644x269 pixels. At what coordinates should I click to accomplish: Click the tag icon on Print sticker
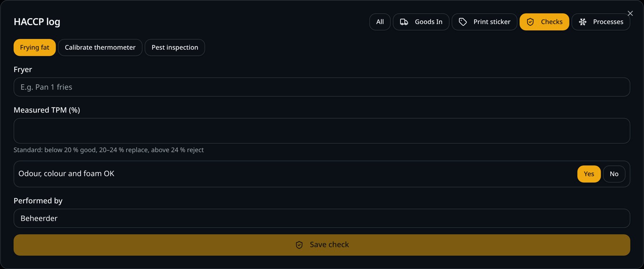(x=463, y=22)
